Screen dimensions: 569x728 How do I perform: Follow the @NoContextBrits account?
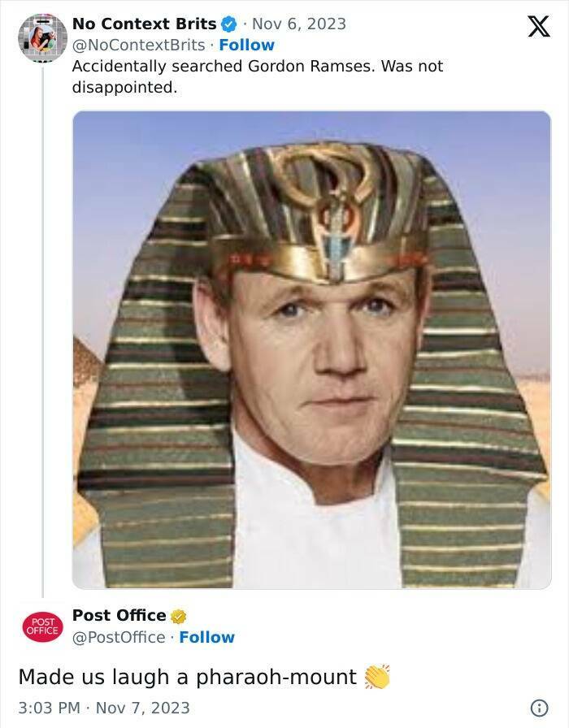[x=247, y=45]
